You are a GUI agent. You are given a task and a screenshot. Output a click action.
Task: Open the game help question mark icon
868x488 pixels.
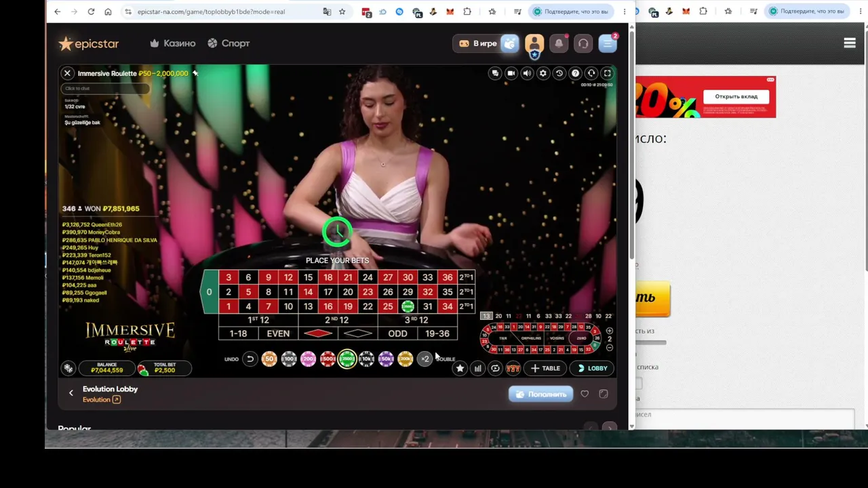point(576,73)
